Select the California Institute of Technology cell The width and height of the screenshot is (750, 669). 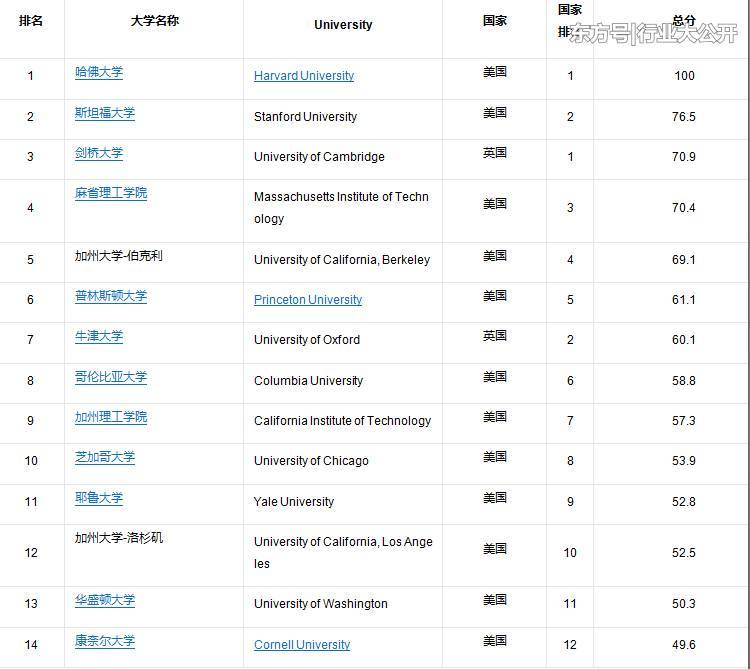pyautogui.click(x=342, y=421)
